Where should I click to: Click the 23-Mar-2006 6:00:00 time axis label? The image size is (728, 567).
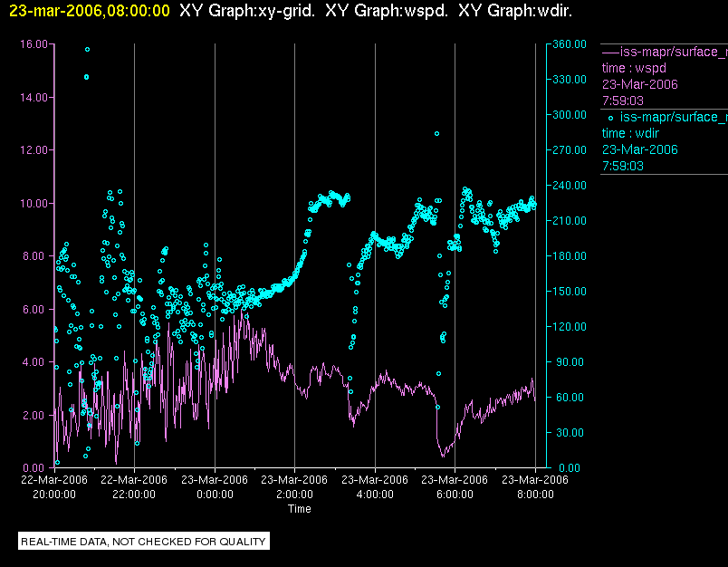coord(455,486)
